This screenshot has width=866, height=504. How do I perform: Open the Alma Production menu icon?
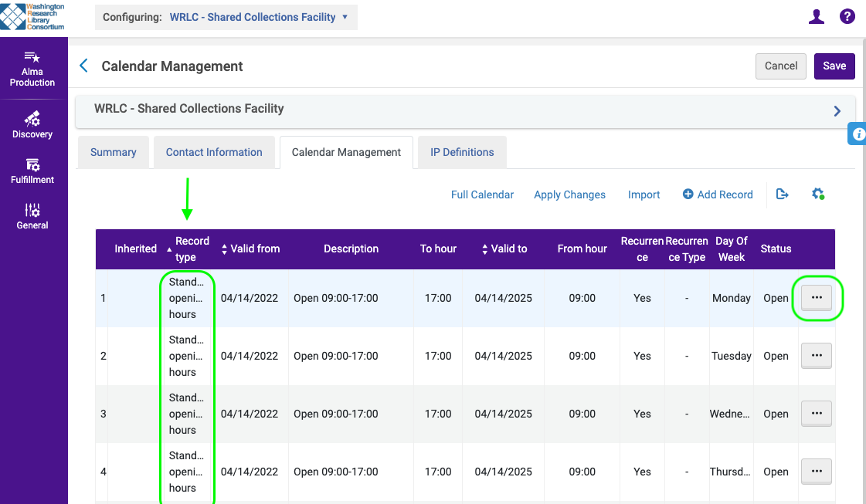(x=32, y=69)
